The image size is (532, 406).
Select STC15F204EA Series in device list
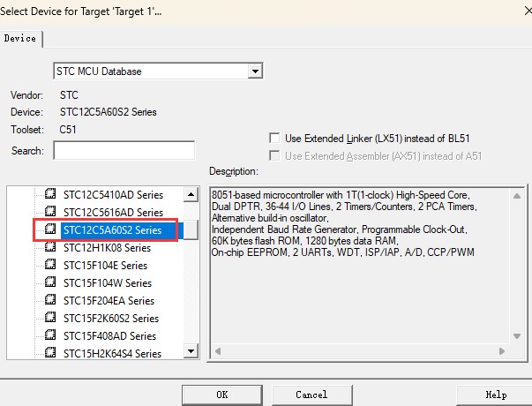109,301
